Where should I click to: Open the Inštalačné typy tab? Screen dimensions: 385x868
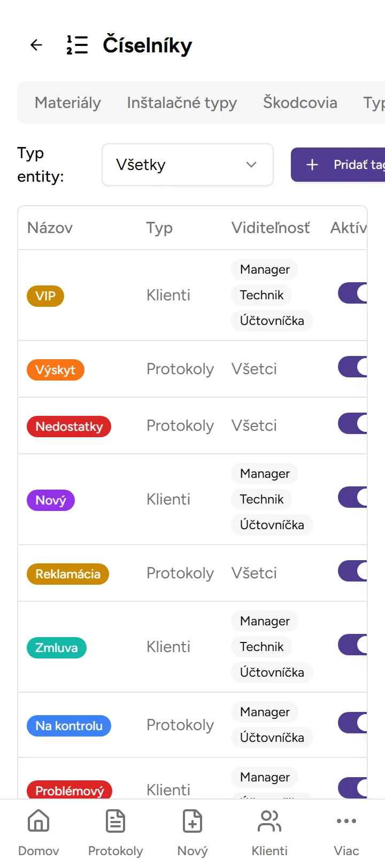[182, 103]
